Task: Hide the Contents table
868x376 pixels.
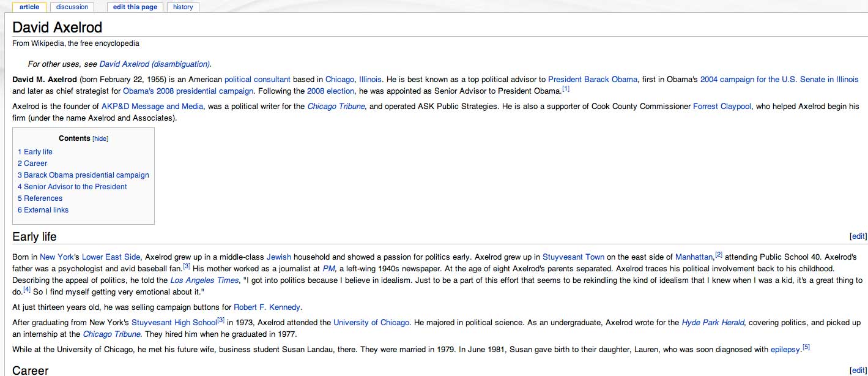Action: (100, 139)
